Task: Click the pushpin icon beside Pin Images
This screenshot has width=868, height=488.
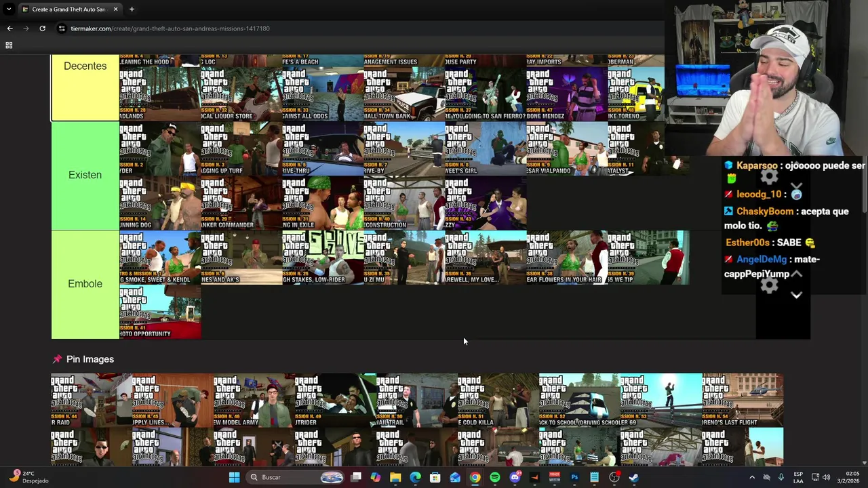Action: coord(57,359)
